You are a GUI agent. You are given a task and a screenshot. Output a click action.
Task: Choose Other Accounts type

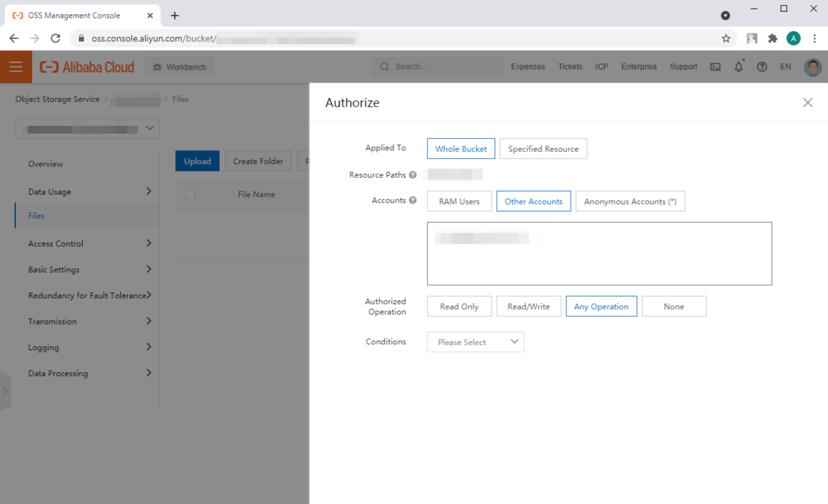tap(533, 201)
